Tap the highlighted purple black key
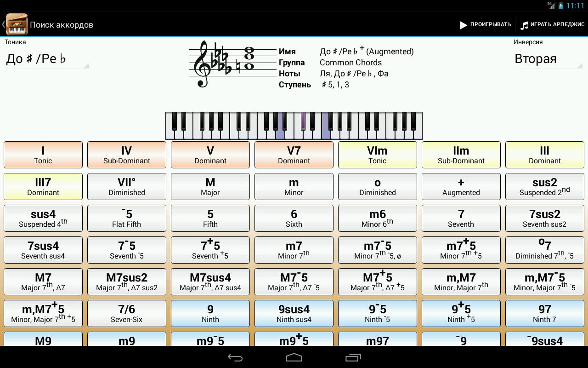This screenshot has height=368, width=588. tap(303, 121)
